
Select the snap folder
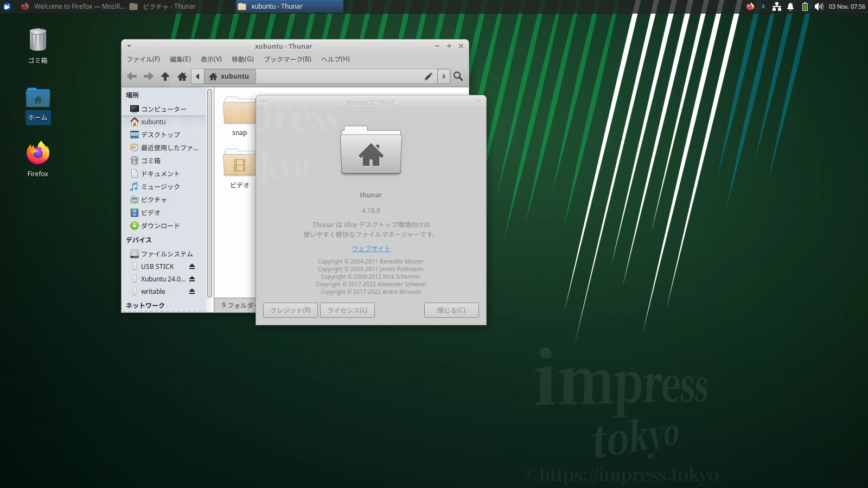239,116
